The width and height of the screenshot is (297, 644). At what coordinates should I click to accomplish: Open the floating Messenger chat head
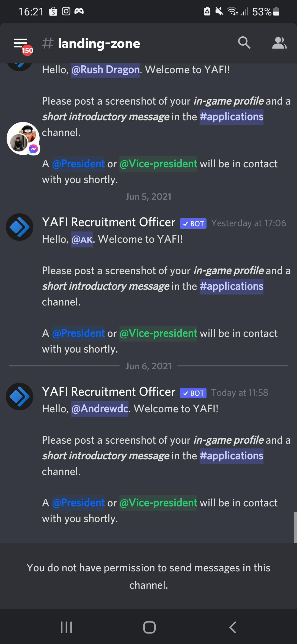point(23,138)
